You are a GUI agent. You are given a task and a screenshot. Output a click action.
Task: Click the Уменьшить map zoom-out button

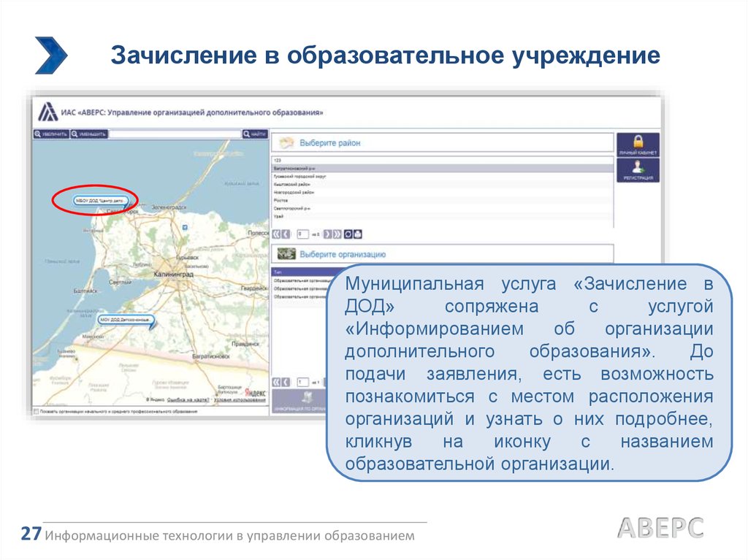point(89,134)
